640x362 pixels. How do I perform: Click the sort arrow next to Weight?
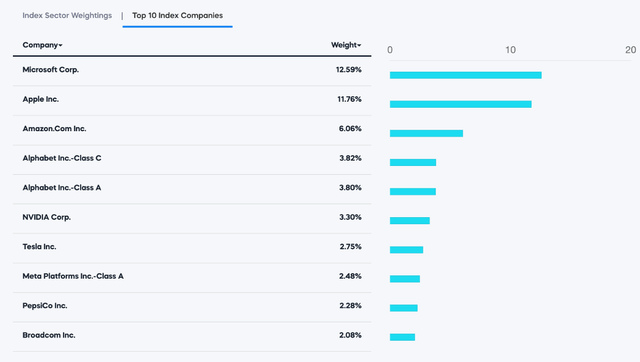359,45
